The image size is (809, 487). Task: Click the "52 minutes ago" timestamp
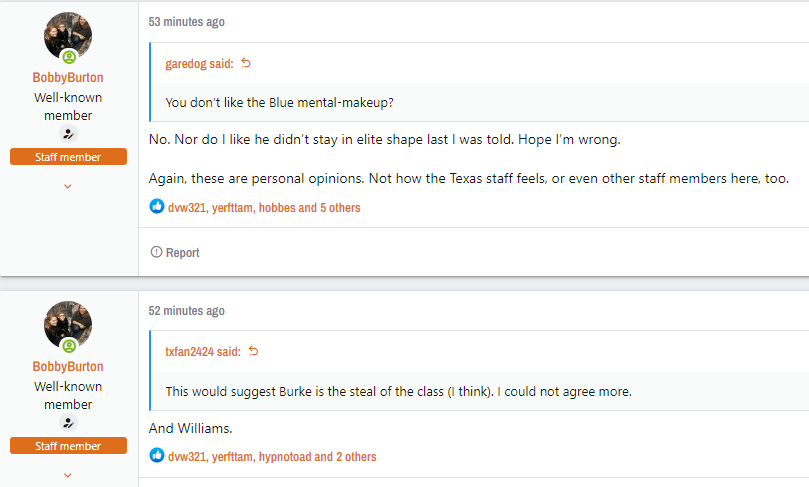click(187, 311)
